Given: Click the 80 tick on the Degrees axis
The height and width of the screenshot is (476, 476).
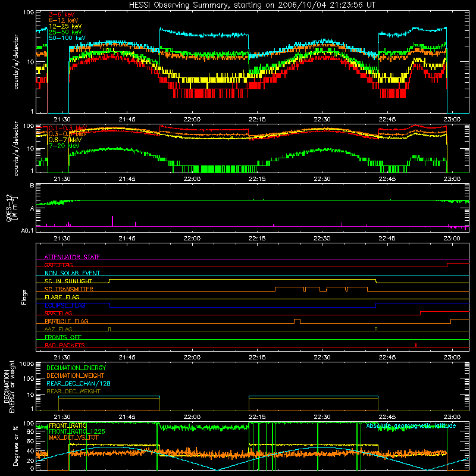Looking at the screenshot, I should pyautogui.click(x=30, y=432).
